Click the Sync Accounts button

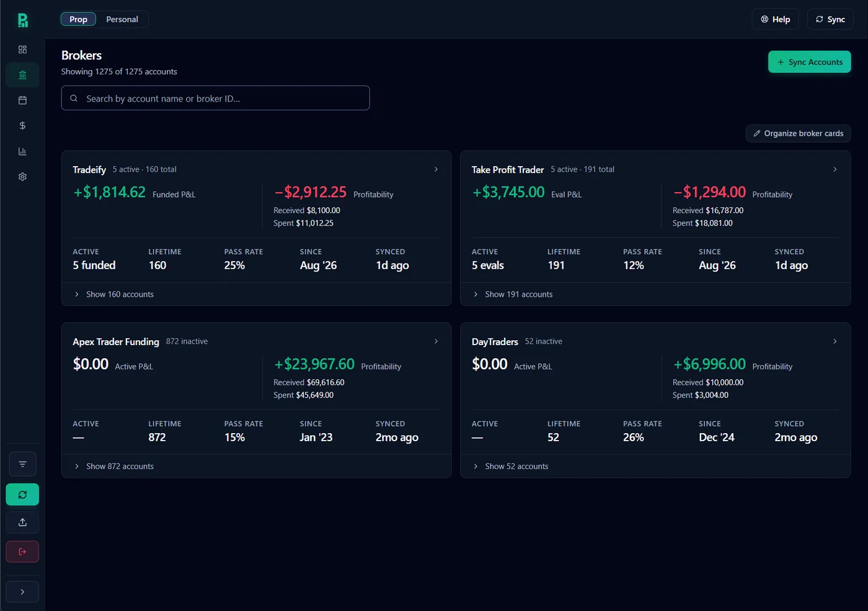[810, 62]
